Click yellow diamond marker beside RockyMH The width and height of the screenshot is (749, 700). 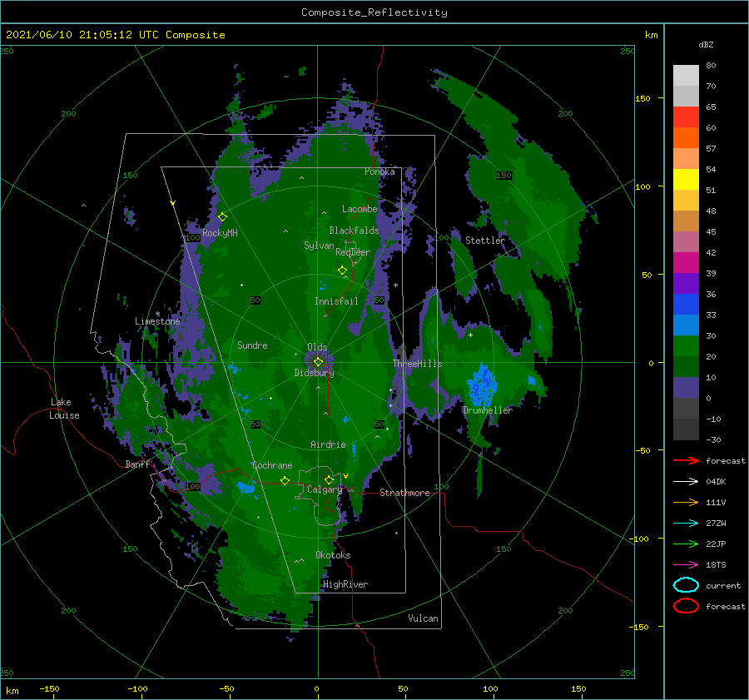pyautogui.click(x=222, y=217)
